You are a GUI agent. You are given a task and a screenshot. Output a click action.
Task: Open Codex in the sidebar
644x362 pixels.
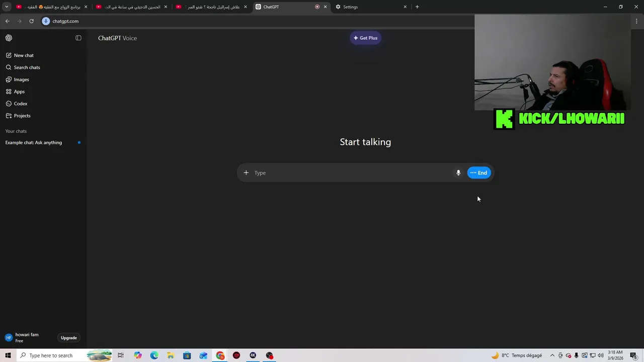tap(21, 104)
